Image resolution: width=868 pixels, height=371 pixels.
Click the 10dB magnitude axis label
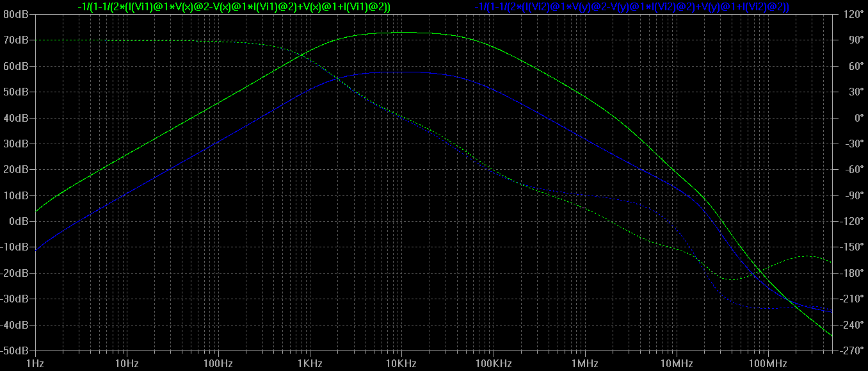(x=17, y=195)
